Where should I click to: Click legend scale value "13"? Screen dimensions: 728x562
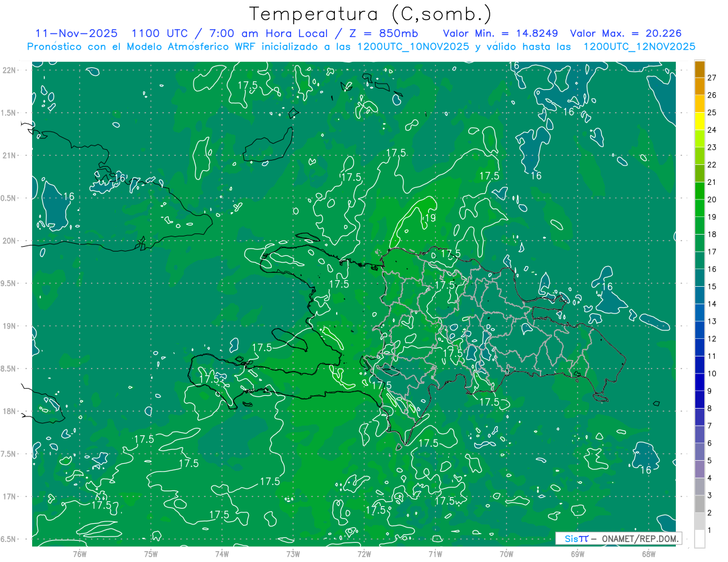[x=712, y=321]
